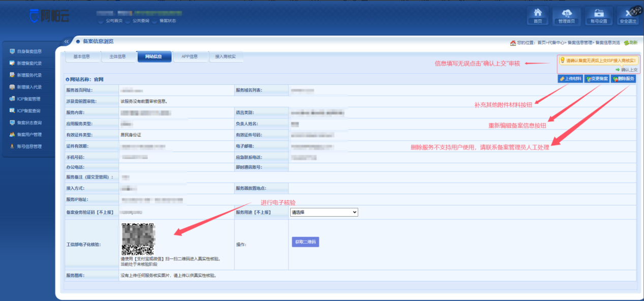Open 账号信息管理 sidebar item

click(29, 146)
